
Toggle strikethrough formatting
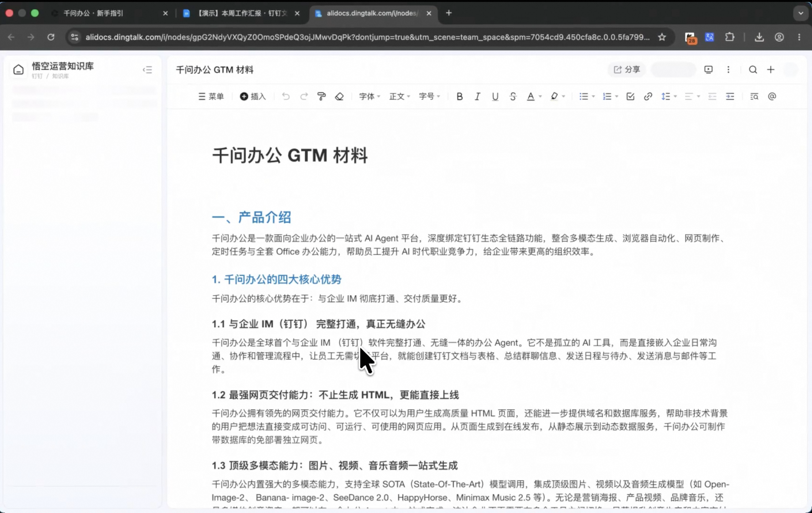(513, 96)
